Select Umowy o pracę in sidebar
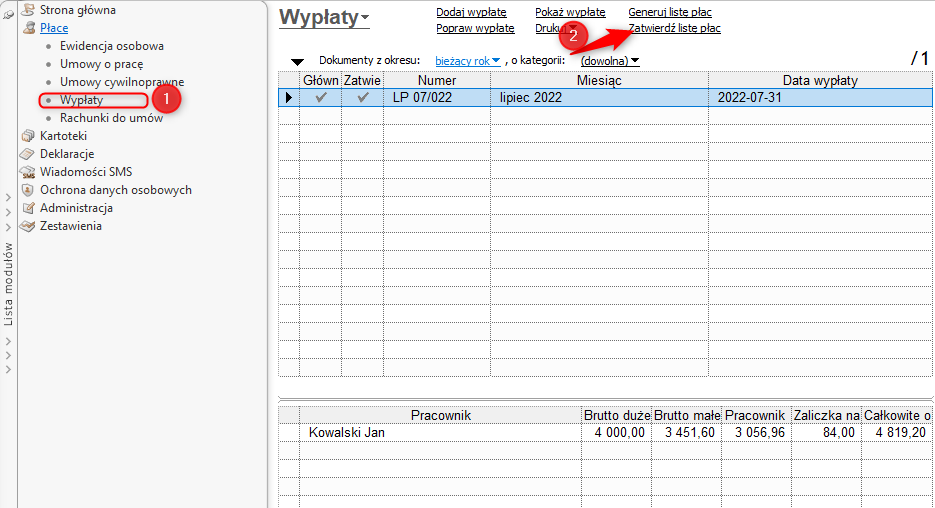This screenshot has width=935, height=508. click(x=101, y=64)
